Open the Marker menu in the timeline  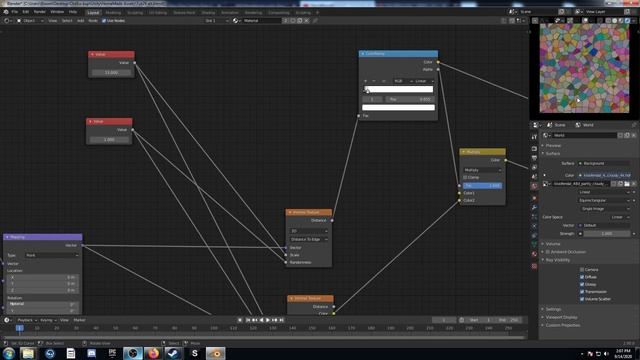(x=79, y=320)
